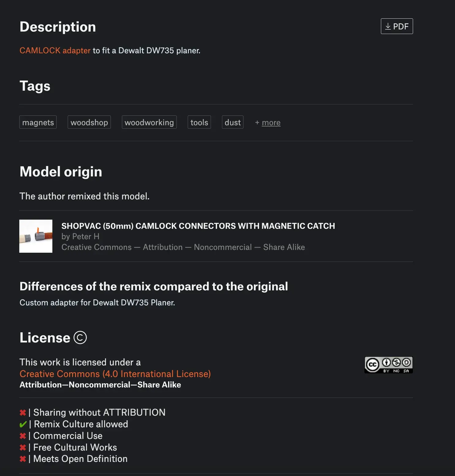The image size is (455, 476).
Task: Open Creative Commons 4.0 International License link
Action: tap(115, 374)
